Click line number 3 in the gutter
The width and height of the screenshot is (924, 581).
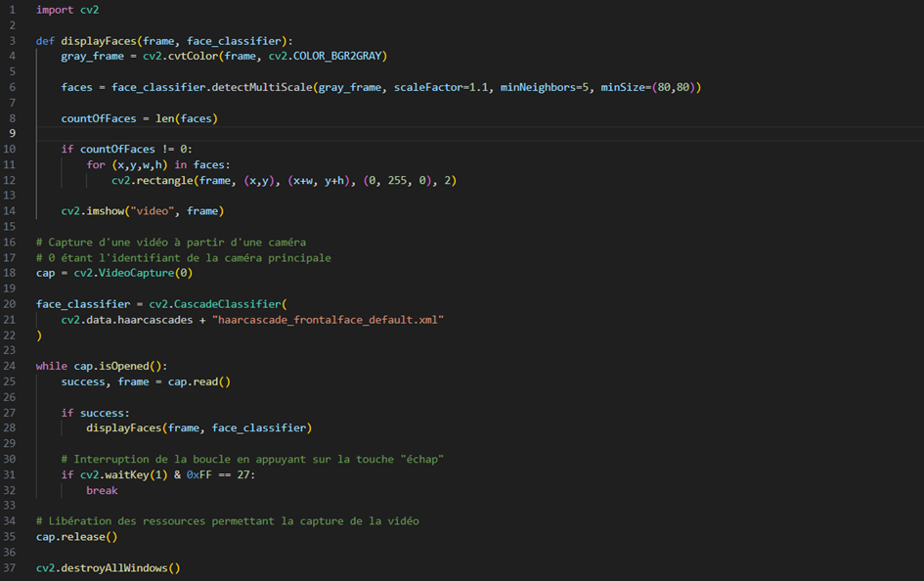(x=12, y=41)
